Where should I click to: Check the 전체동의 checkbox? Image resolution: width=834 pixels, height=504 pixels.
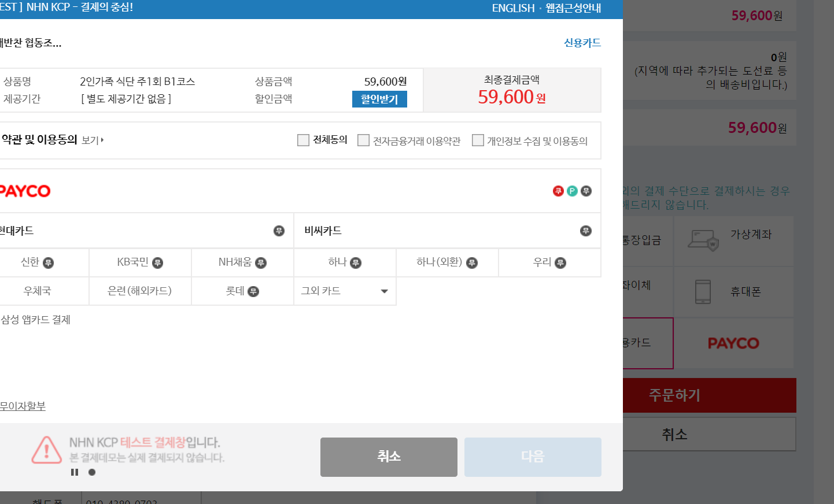303,140
